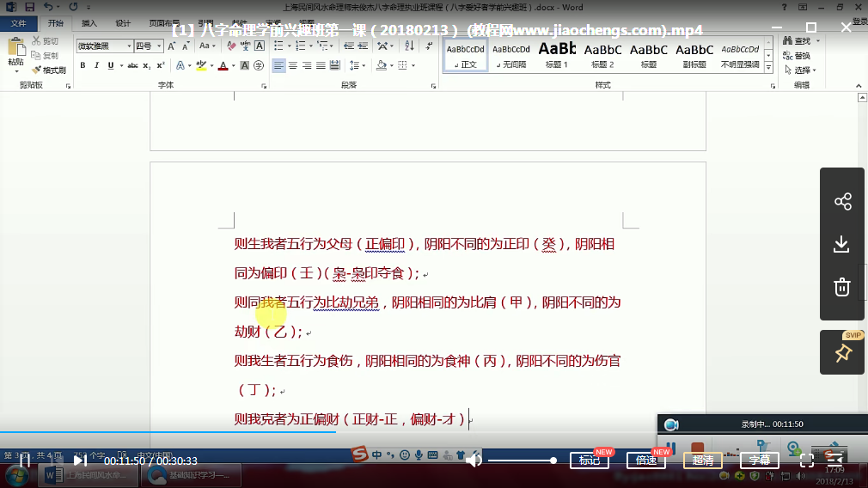The height and width of the screenshot is (488, 868).
Task: Switch to the Design (设计) tab
Action: (123, 23)
